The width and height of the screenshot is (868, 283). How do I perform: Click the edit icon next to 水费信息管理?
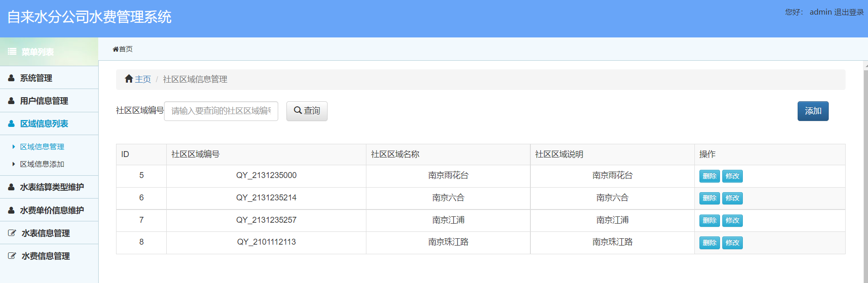pos(12,256)
